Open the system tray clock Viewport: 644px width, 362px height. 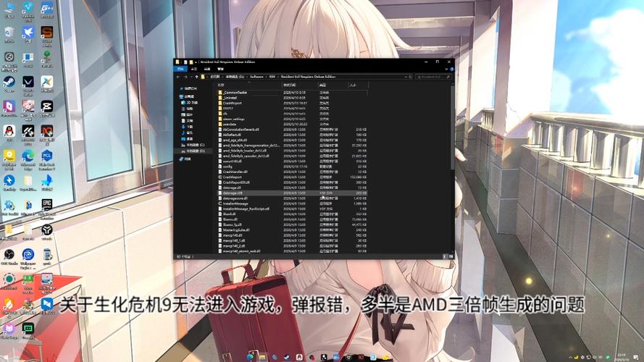point(622,357)
